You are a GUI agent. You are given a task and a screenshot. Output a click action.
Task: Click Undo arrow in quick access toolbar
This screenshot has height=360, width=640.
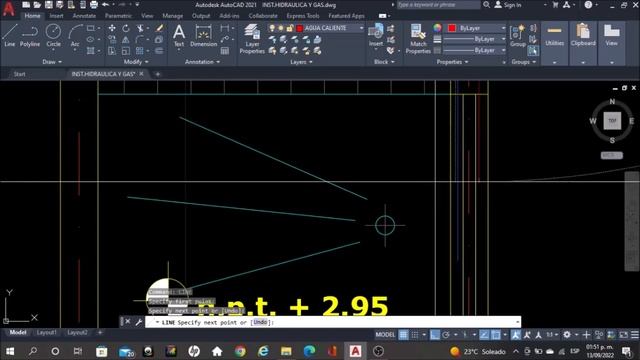(106, 5)
